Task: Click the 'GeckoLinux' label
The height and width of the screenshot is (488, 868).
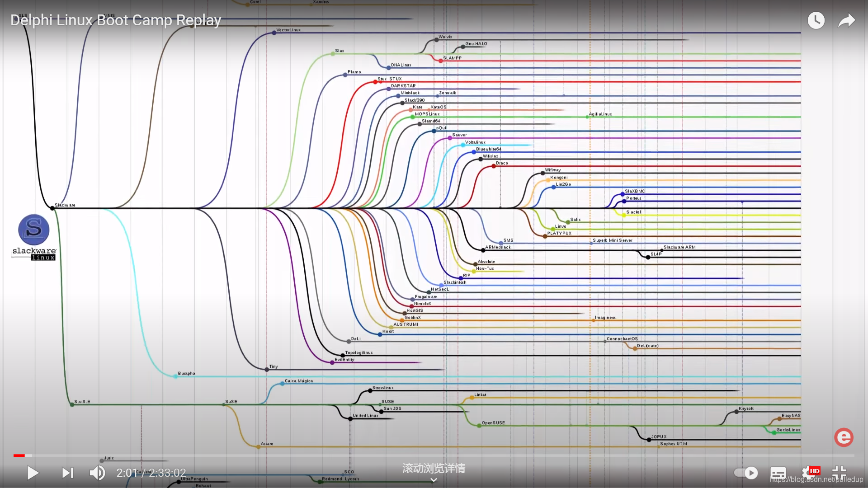Action: point(788,430)
